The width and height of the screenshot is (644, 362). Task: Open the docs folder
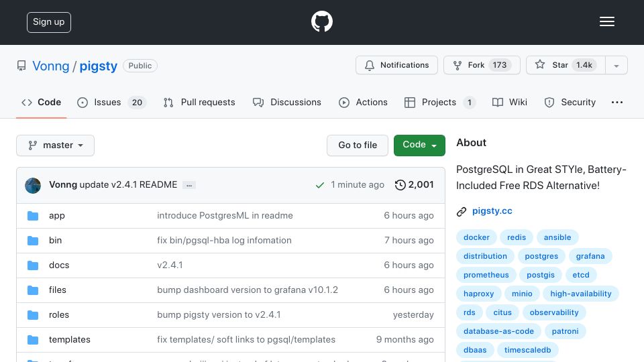coord(59,265)
